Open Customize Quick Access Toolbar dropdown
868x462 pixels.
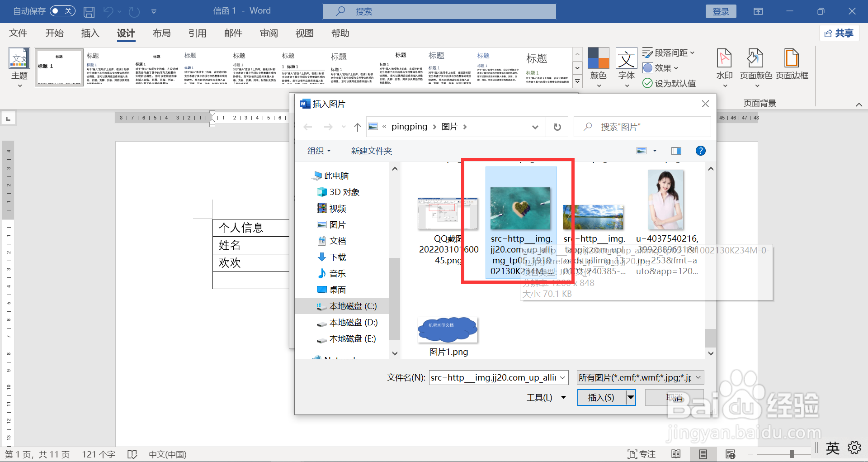[154, 11]
